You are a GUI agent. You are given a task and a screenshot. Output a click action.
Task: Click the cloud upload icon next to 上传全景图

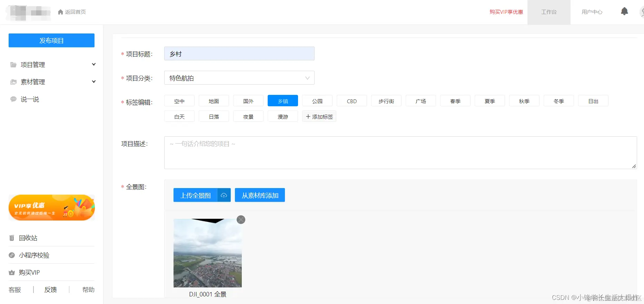click(224, 195)
